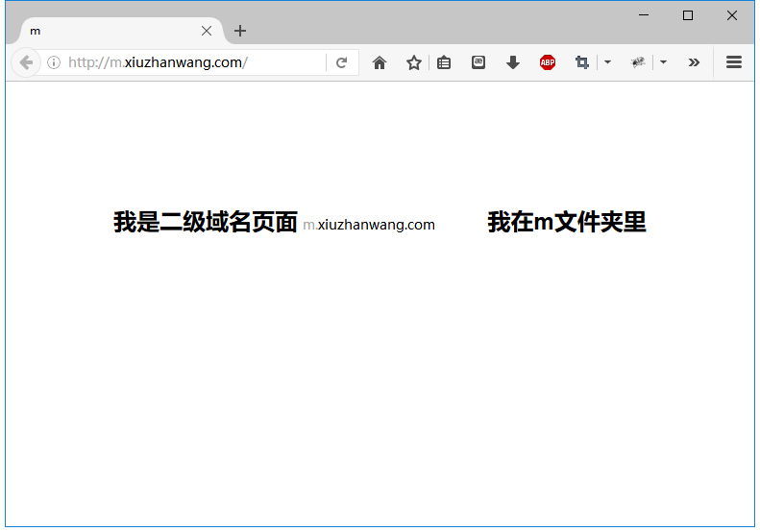This screenshot has width=760, height=532.
Task: Go to the home page
Action: [x=380, y=62]
